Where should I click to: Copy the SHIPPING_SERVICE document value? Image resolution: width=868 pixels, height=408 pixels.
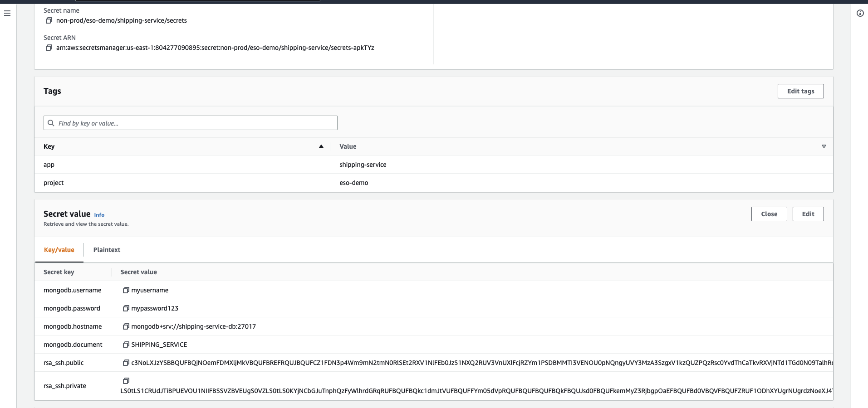[125, 344]
